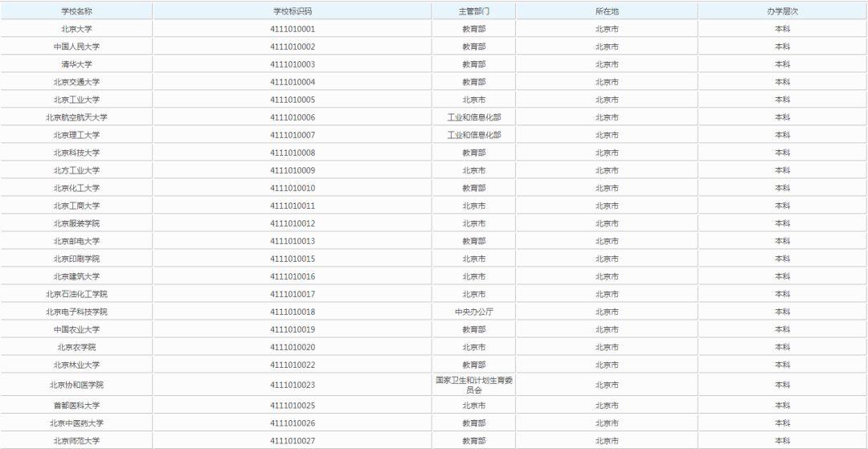The image size is (868, 449).
Task: Click the 学校名称 column header
Action: point(76,11)
